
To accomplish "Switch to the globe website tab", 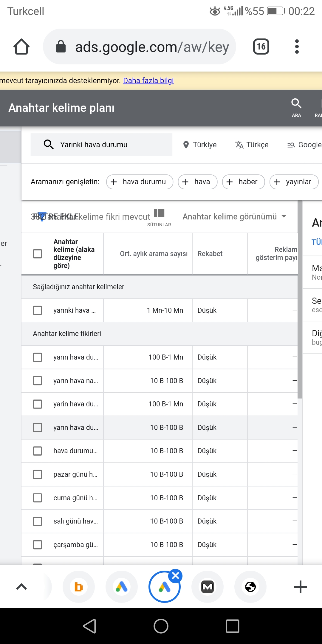I will click(250, 587).
